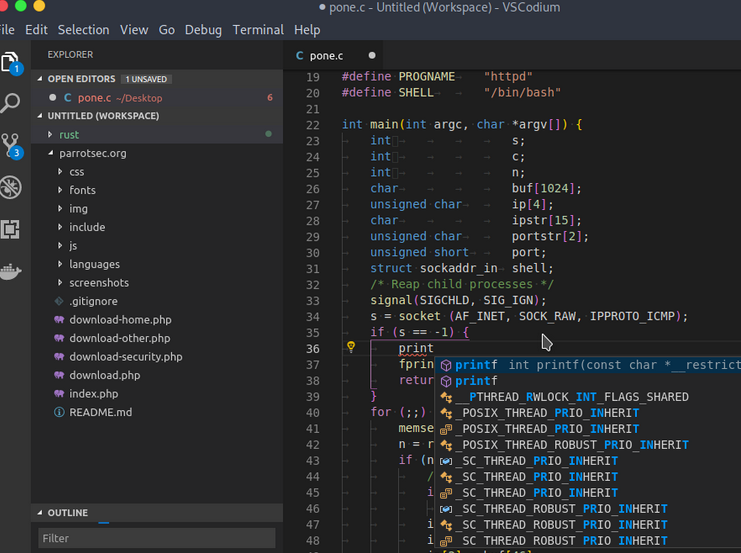Switch to the pone.c editor tab

pos(326,56)
